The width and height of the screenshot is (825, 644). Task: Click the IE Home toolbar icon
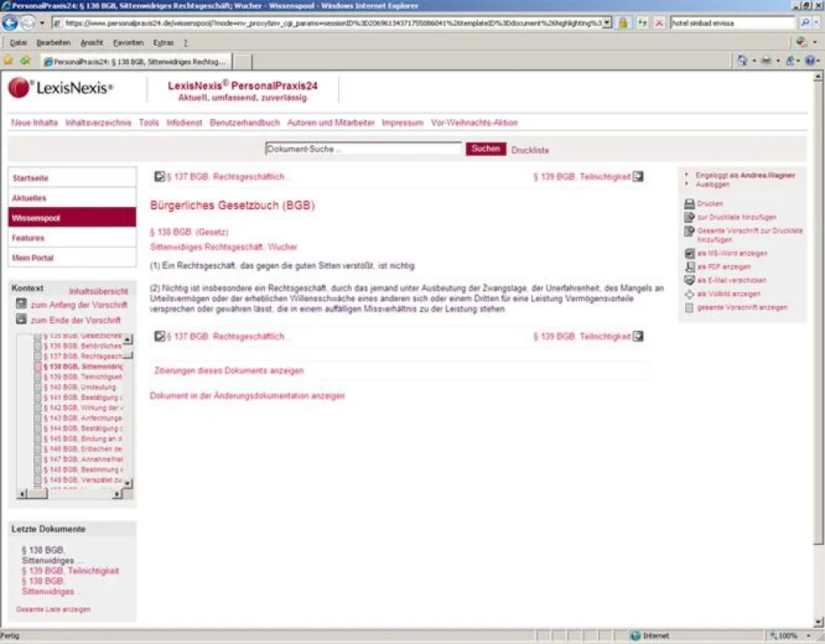pos(742,60)
